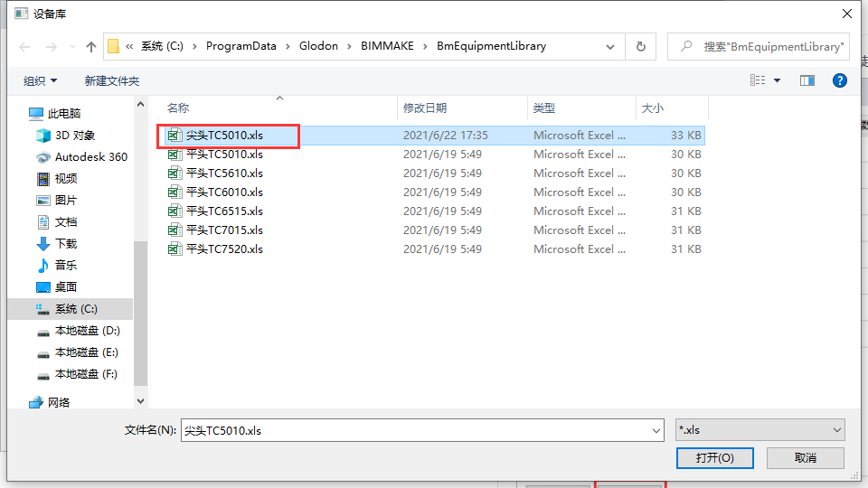Go up one folder level
Image resolution: width=868 pixels, height=488 pixels.
tap(91, 47)
